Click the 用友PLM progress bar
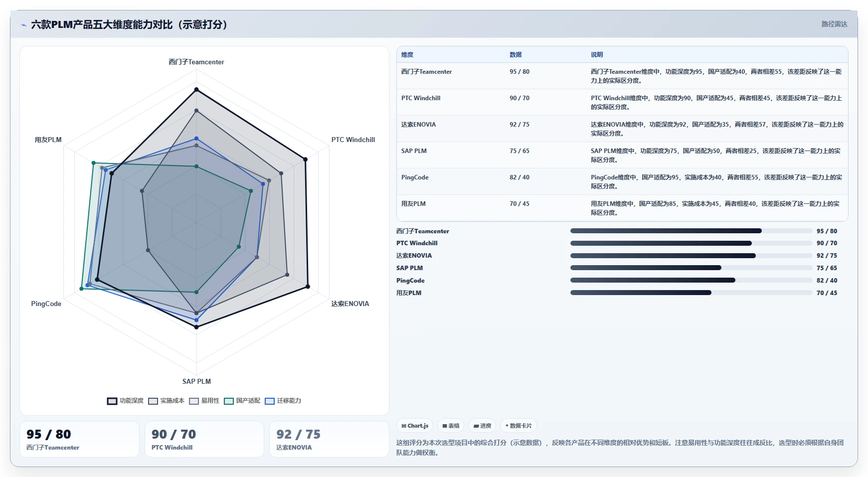The width and height of the screenshot is (868, 477). point(691,293)
